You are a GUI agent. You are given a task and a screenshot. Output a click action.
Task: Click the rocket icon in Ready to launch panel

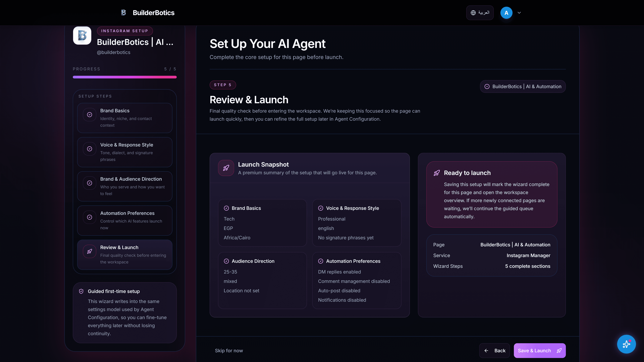click(x=437, y=173)
